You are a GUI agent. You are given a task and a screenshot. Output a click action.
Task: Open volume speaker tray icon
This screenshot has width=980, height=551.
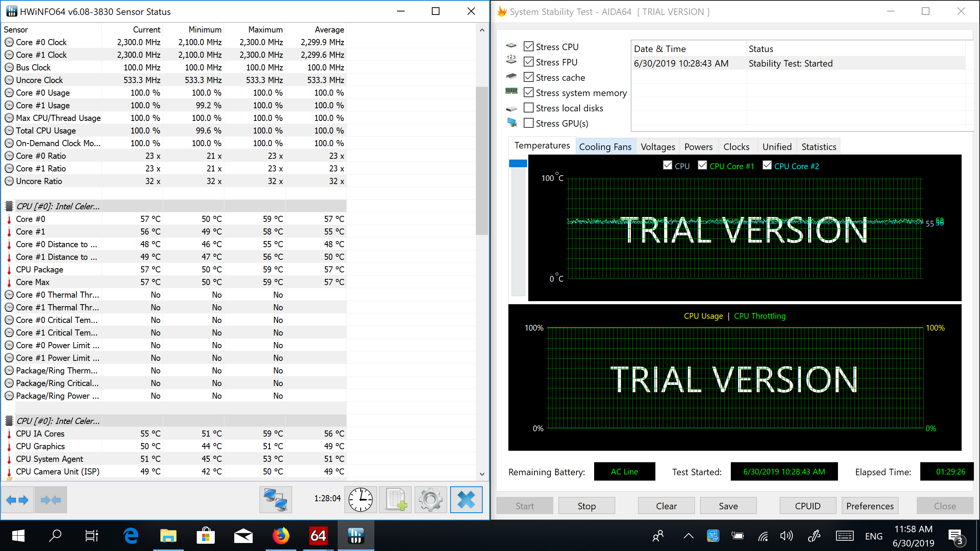point(786,536)
